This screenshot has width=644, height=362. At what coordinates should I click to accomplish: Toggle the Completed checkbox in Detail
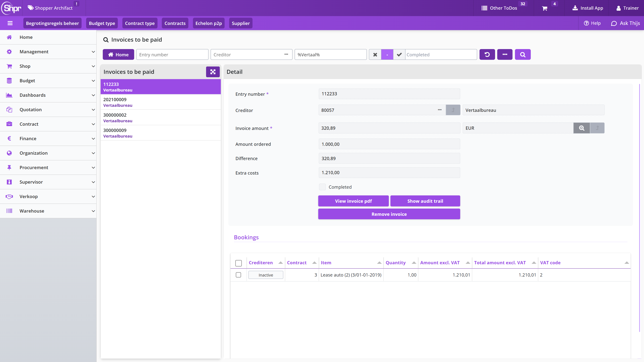pos(322,187)
